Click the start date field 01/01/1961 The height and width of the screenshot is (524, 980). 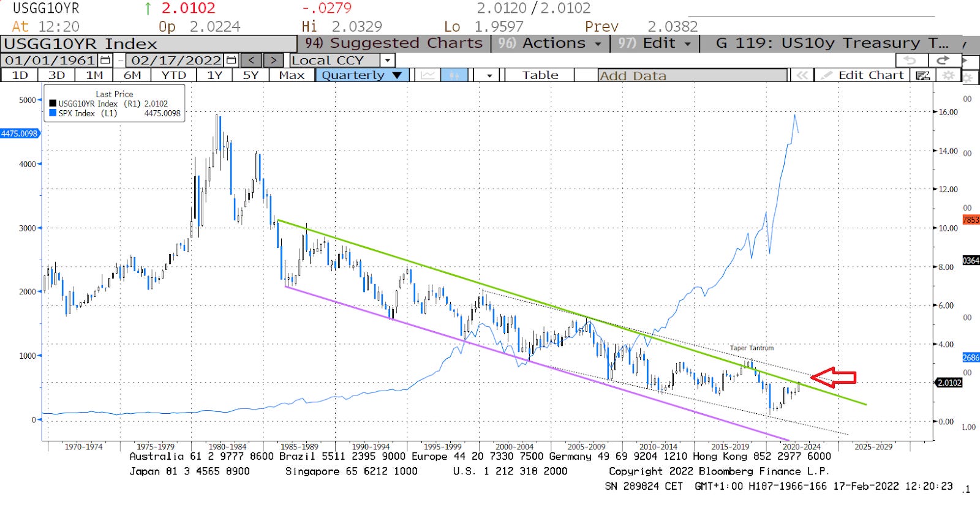click(50, 60)
